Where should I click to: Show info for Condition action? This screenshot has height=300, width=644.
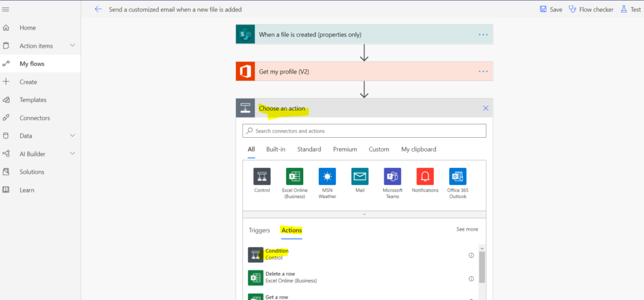pyautogui.click(x=471, y=255)
